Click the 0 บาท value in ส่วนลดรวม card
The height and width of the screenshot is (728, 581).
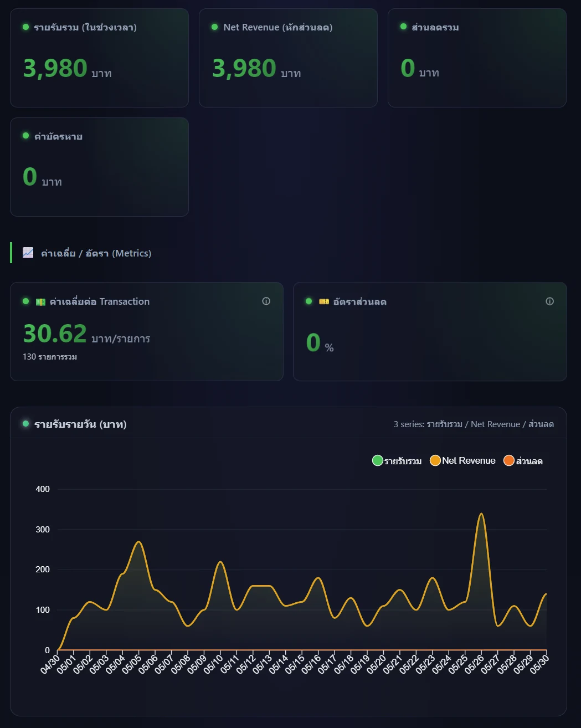tap(420, 69)
